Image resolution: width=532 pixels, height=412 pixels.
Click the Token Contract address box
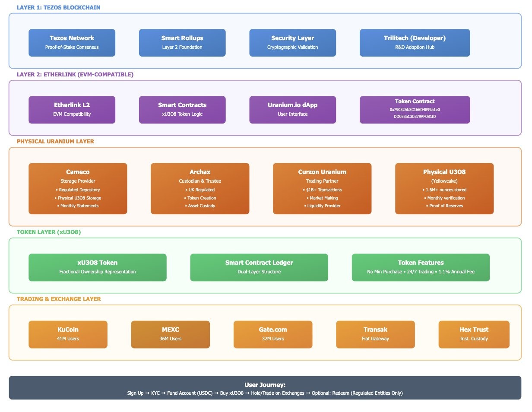tap(415, 110)
